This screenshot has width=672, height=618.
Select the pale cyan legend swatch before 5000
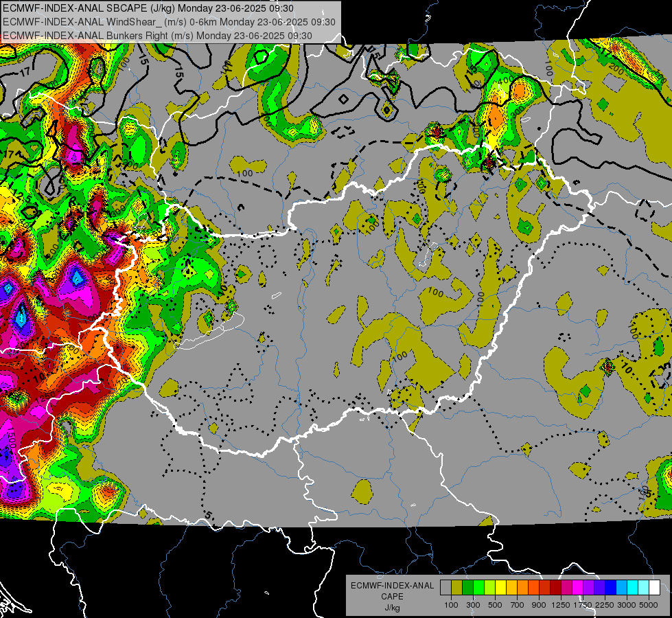[644, 587]
